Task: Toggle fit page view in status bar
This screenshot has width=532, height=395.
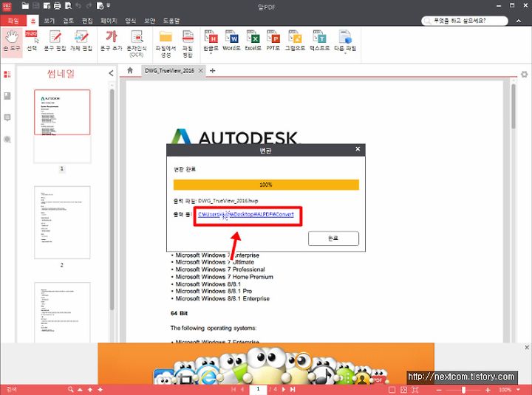Action: tap(415, 390)
